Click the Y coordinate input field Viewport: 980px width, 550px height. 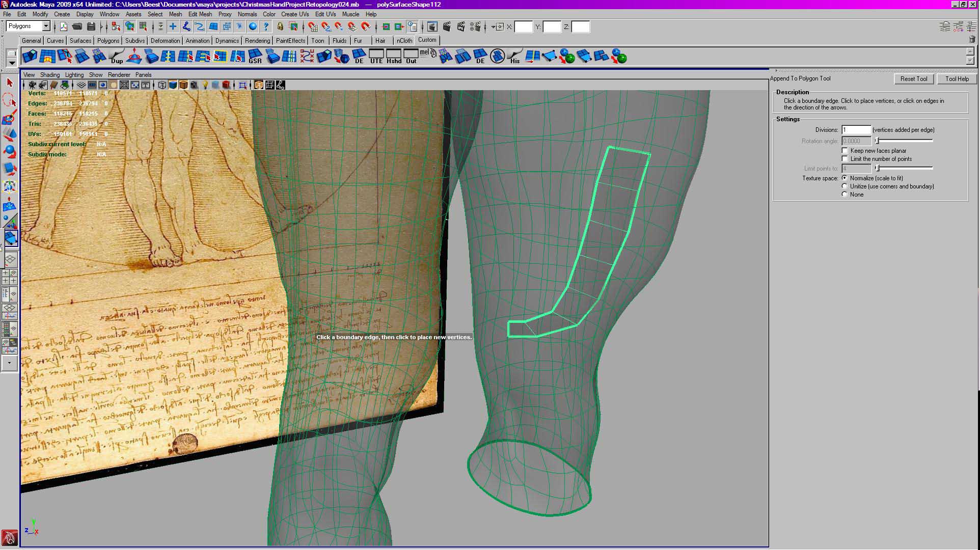552,26
